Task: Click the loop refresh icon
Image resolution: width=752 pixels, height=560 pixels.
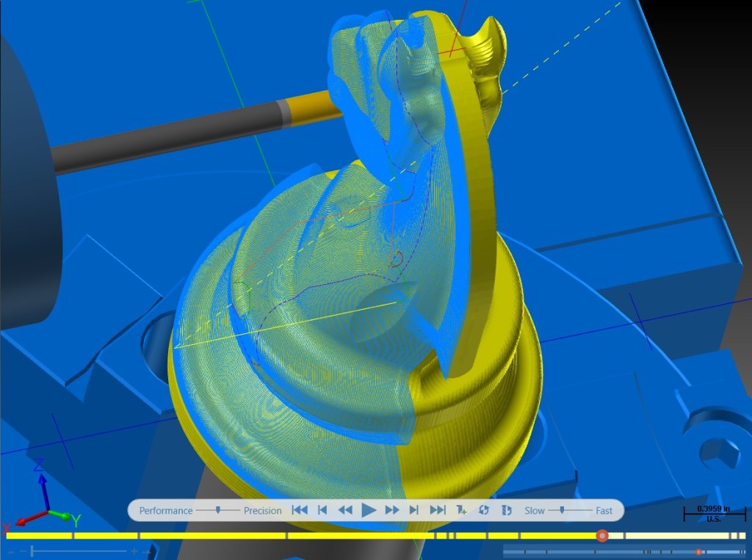Action: (x=483, y=510)
